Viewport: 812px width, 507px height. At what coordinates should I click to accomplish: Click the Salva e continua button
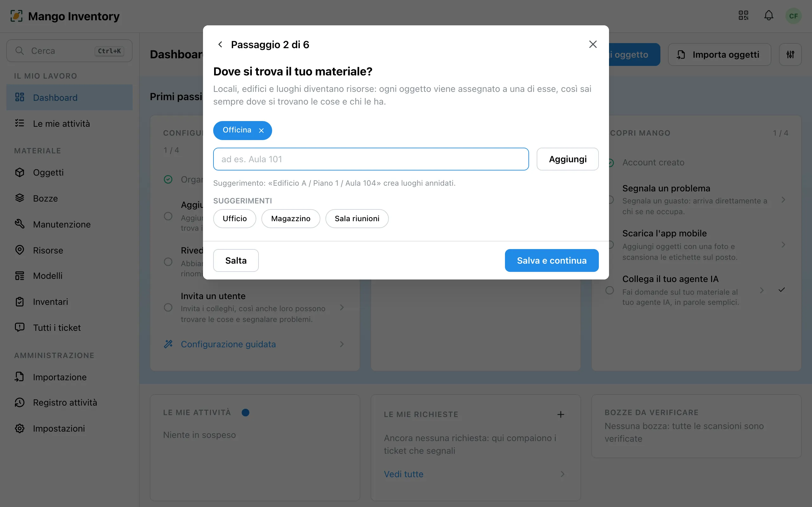[552, 260]
